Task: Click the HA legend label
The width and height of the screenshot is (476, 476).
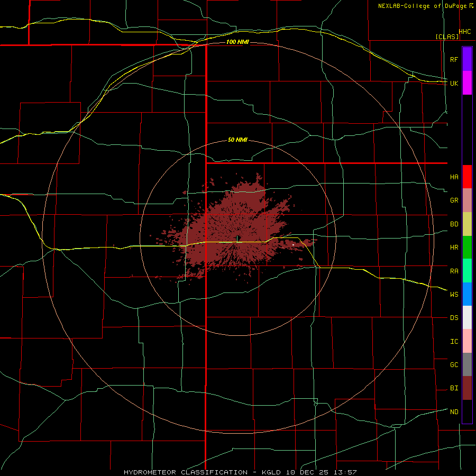Action: [454, 177]
